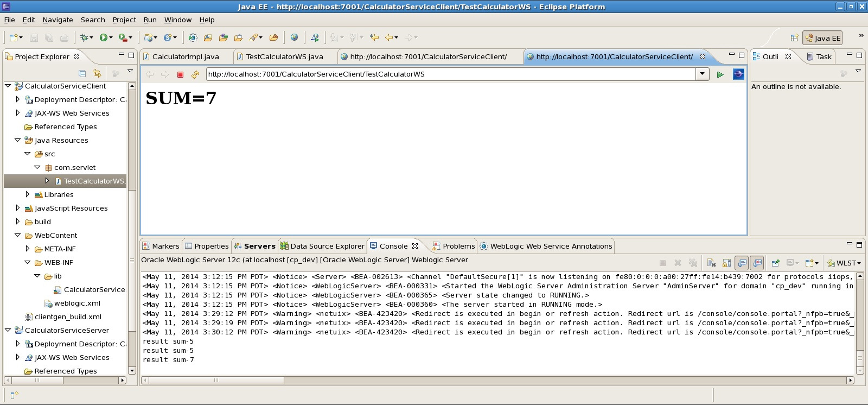Click the Open Web Browser globe icon
The height and width of the screenshot is (405, 868).
click(x=294, y=37)
